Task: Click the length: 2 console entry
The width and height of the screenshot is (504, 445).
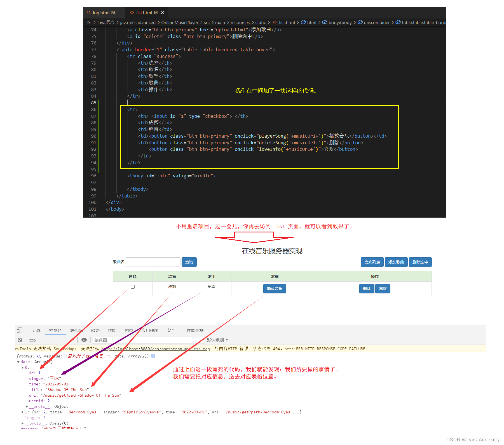Action: coord(35,418)
